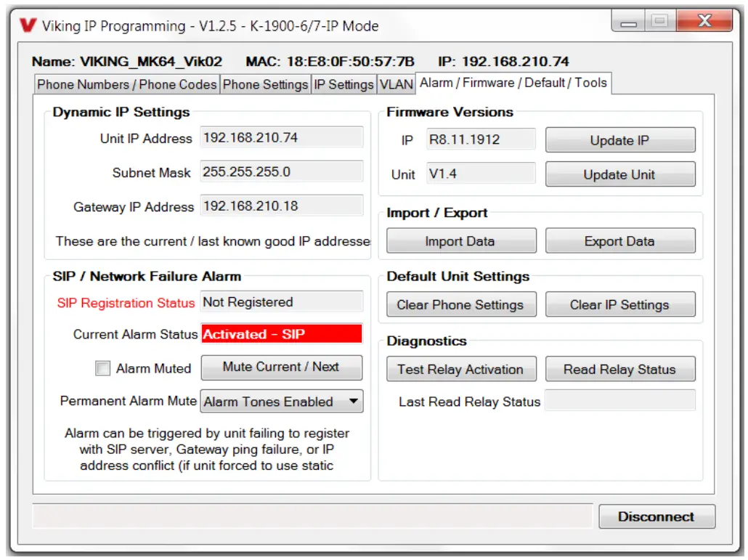Click the red Activated - SIP alarm status field

(282, 333)
